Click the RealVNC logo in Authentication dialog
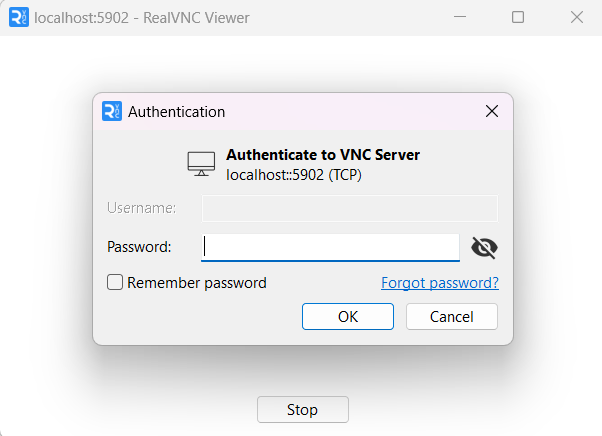Viewport: 602px width, 436px height. (112, 111)
